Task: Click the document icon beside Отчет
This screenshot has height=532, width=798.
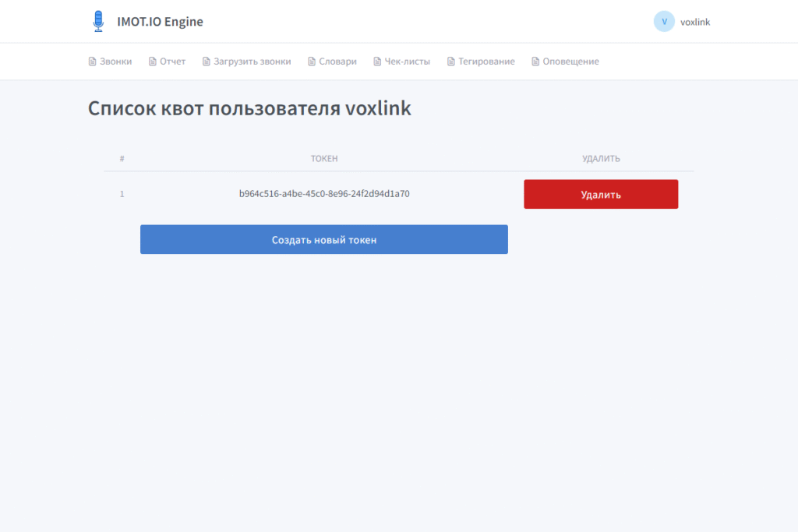Action: pyautogui.click(x=152, y=62)
